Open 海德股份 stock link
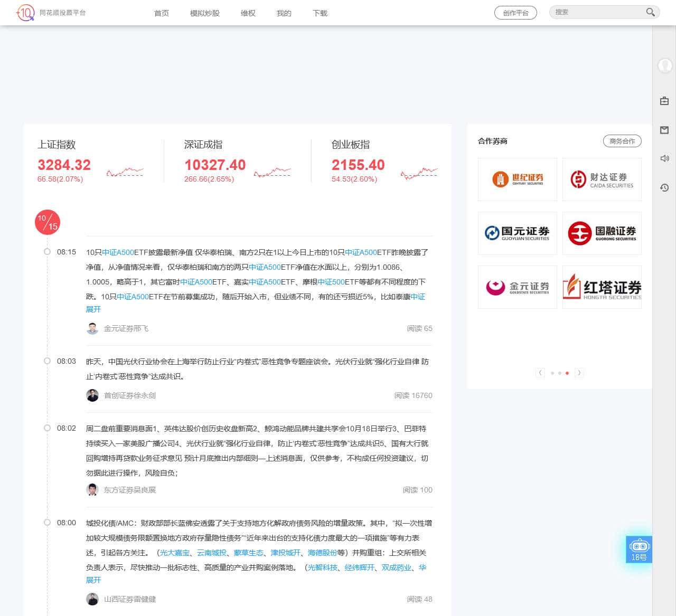 click(x=323, y=553)
